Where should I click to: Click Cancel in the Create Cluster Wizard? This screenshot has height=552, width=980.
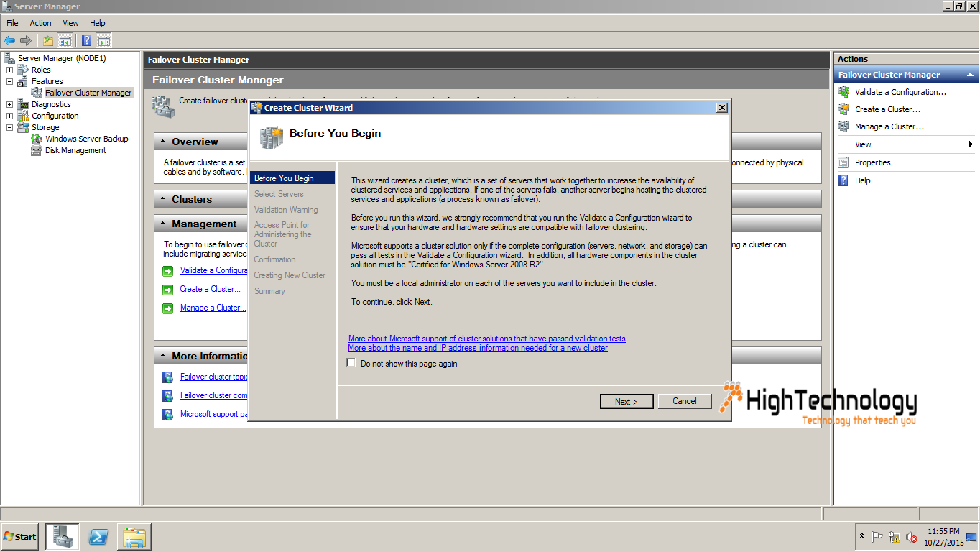(x=685, y=401)
